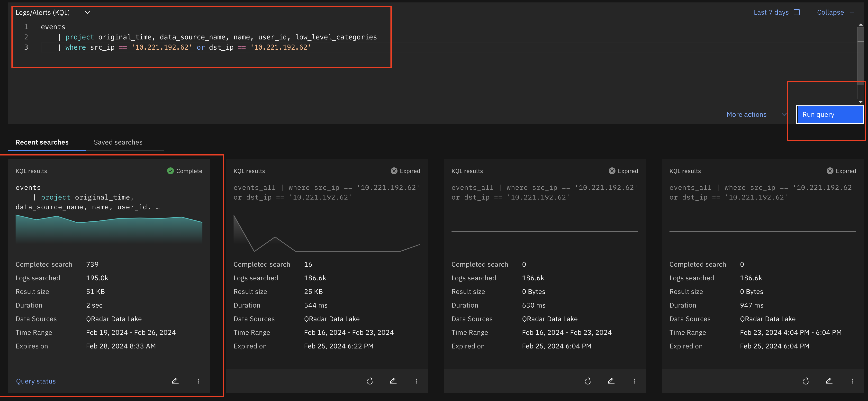Click 'Feb 28, 2024 8:33 AM' expiry value
The height and width of the screenshot is (401, 868).
click(121, 346)
